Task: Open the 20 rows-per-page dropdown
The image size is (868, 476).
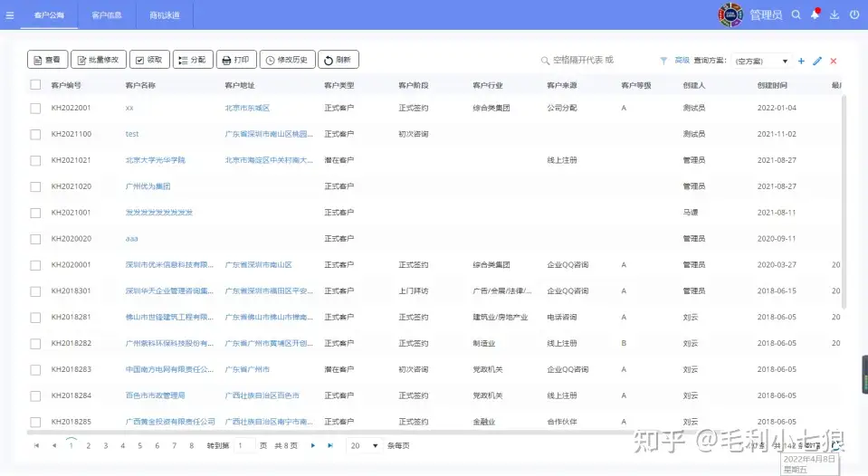Action: click(364, 445)
